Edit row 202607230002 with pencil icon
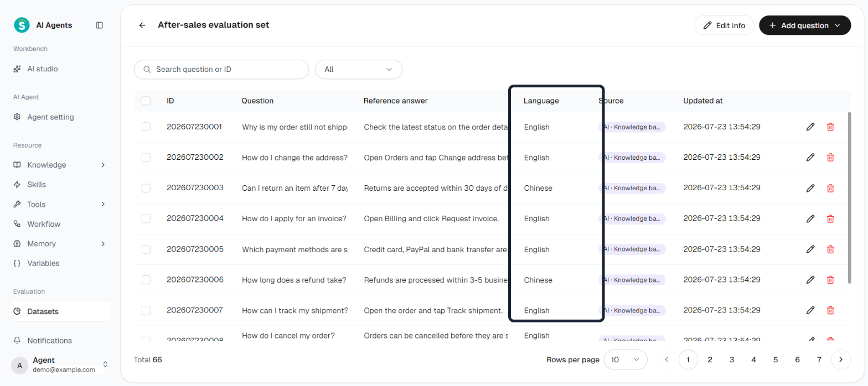 pos(810,158)
